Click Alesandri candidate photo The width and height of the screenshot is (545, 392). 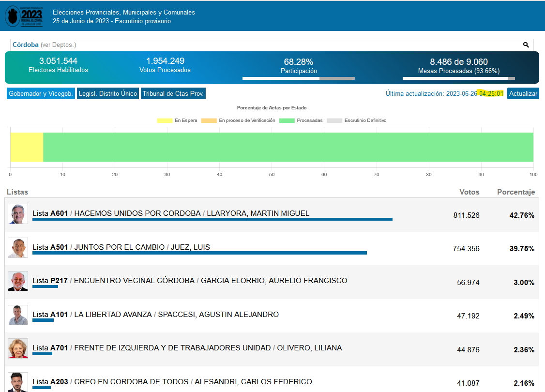[x=18, y=382]
